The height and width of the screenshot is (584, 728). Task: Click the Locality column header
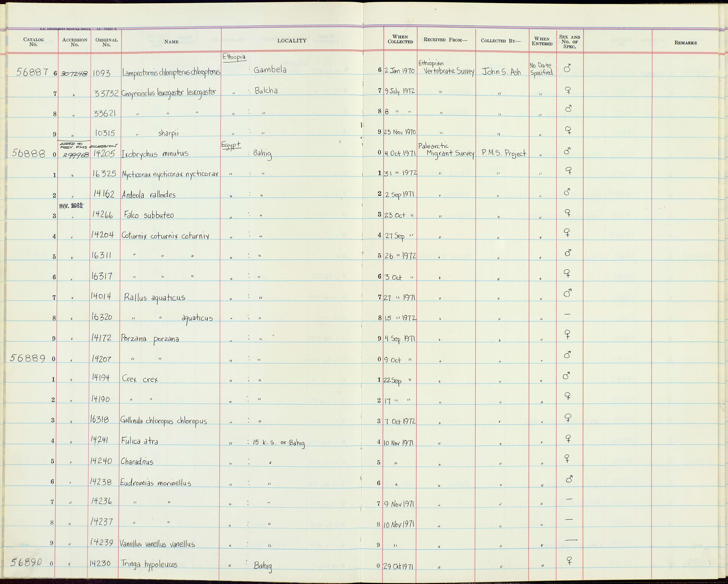[x=292, y=41]
